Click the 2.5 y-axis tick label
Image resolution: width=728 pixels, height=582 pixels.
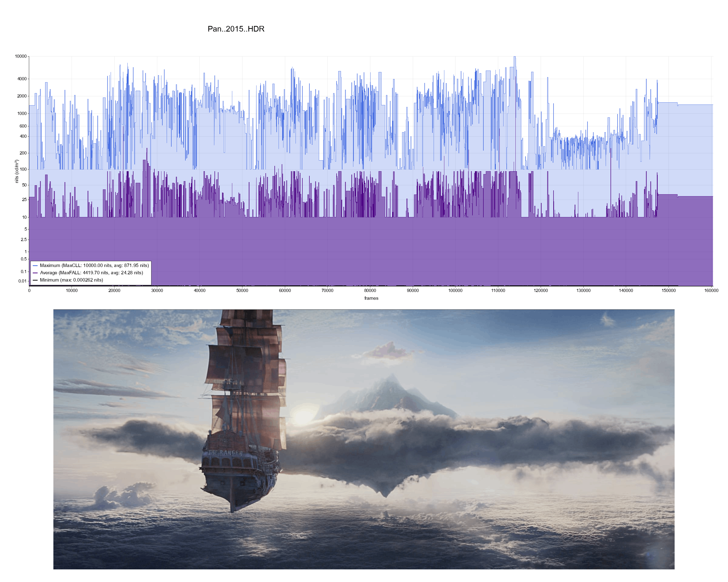(x=24, y=240)
